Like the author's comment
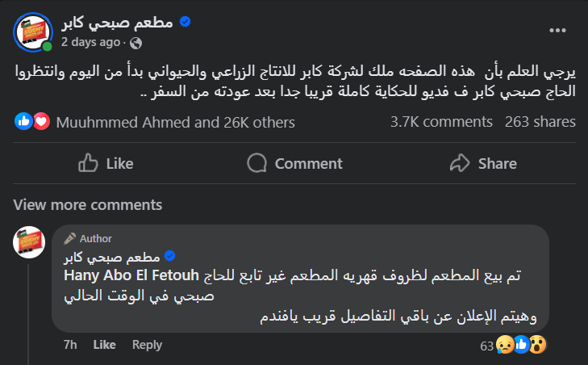This screenshot has height=365, width=588. [105, 345]
